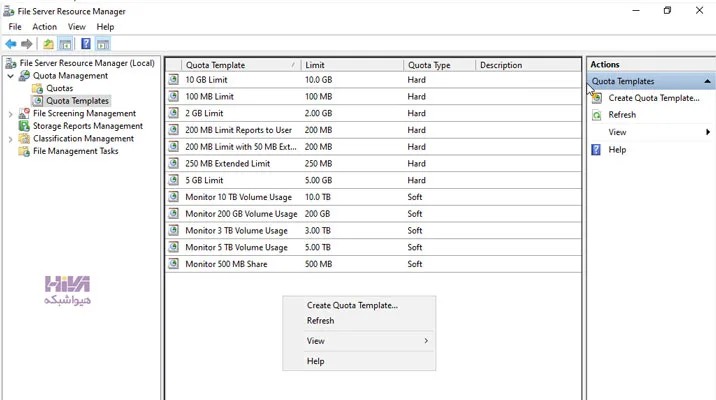Click the Up one level folder icon
Screen dimensions: 716x400
(48, 44)
